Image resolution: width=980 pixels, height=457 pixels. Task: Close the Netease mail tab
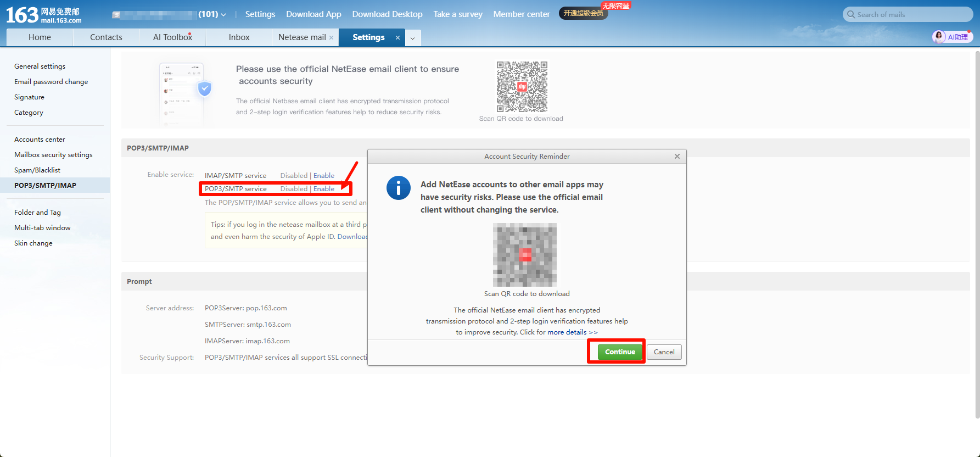click(331, 37)
